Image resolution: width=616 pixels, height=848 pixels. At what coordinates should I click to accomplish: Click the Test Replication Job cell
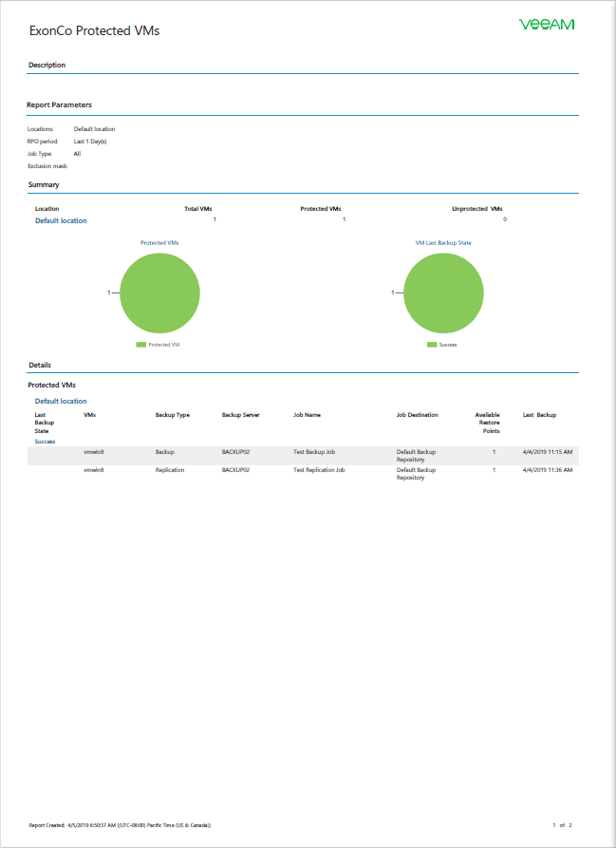pyautogui.click(x=319, y=470)
